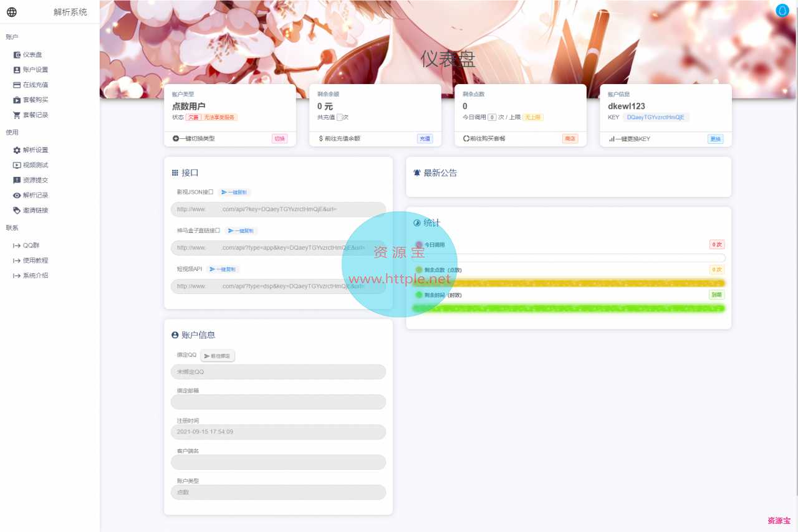Click the empty 今日调用 progress bar
The width and height of the screenshot is (798, 532).
coord(569,258)
